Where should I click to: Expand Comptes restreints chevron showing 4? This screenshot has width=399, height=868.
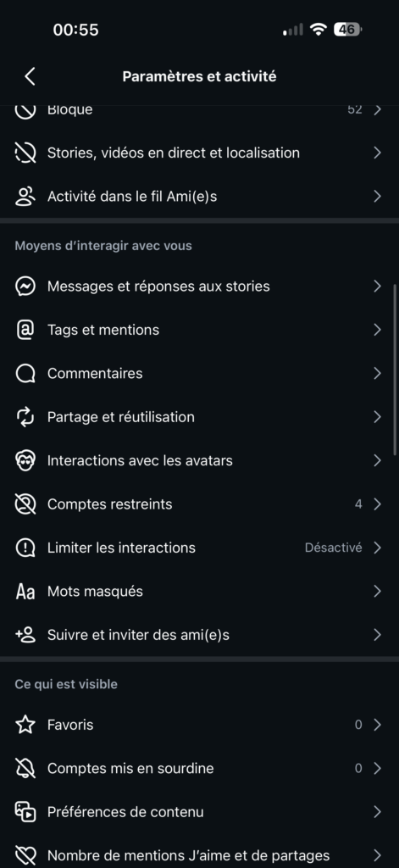click(x=378, y=504)
